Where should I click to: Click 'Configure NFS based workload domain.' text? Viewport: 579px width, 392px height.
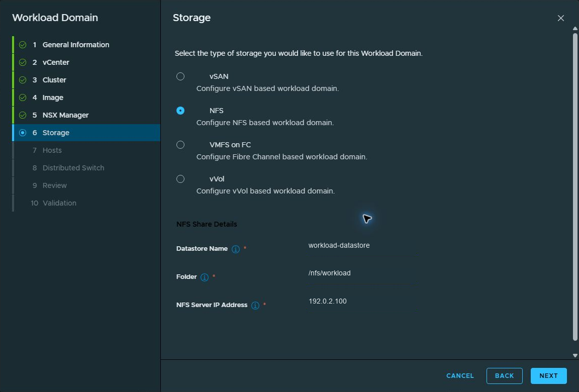[265, 123]
